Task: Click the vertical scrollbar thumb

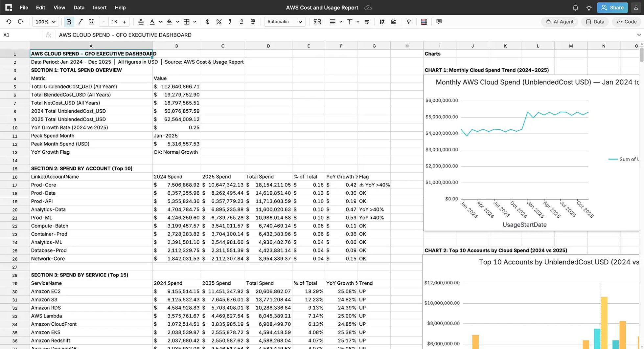Action: tap(642, 55)
